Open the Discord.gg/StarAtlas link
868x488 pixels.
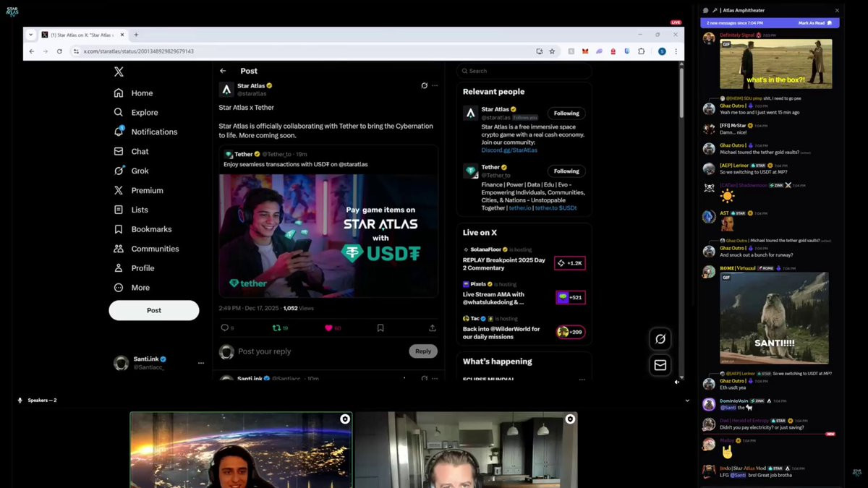(509, 150)
